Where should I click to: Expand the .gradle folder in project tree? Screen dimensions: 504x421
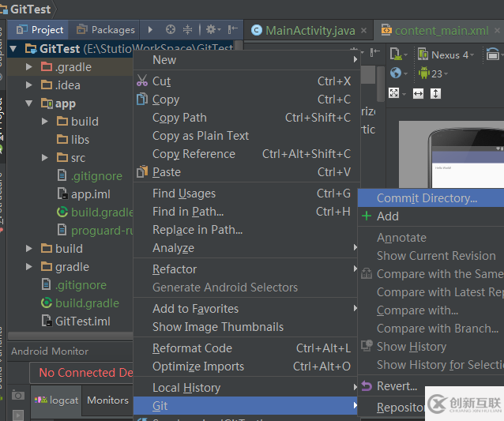[29, 67]
